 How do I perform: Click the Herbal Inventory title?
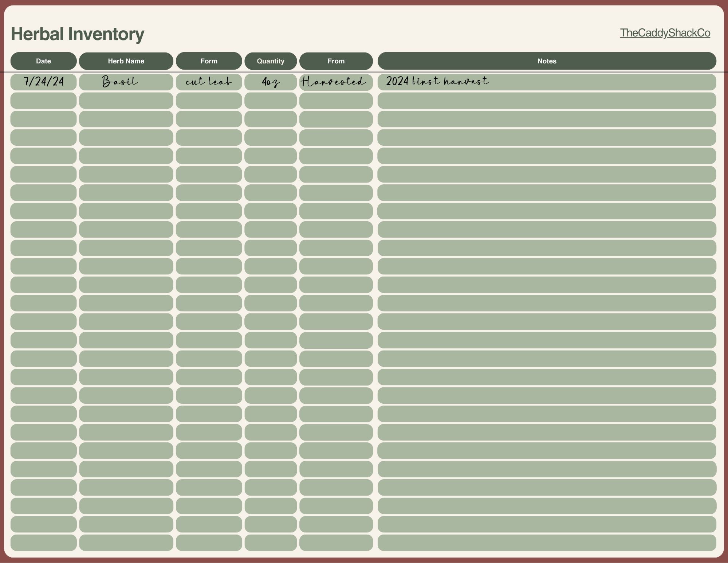78,34
